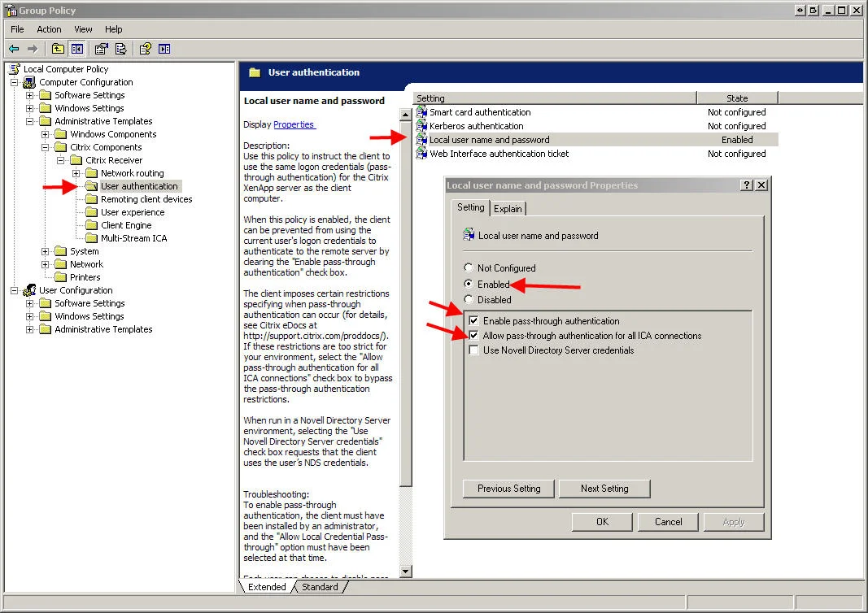868x613 pixels.
Task: Open the Action menu
Action: (x=49, y=29)
